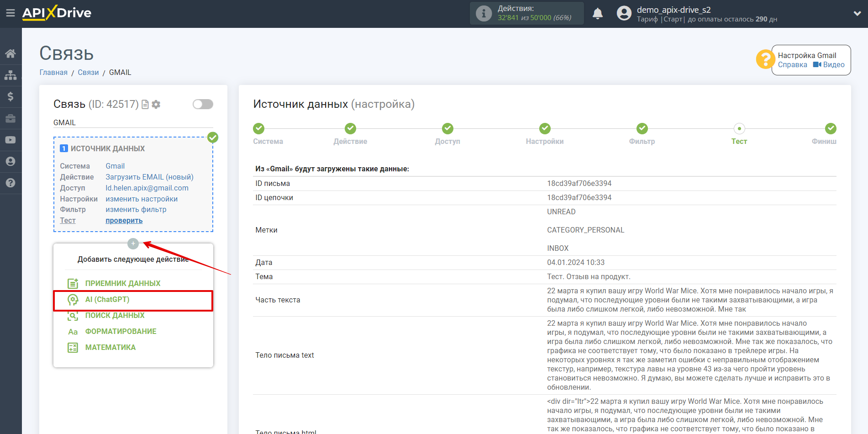Open the billing dollar sidebar icon
This screenshot has height=434, width=868.
[x=11, y=96]
